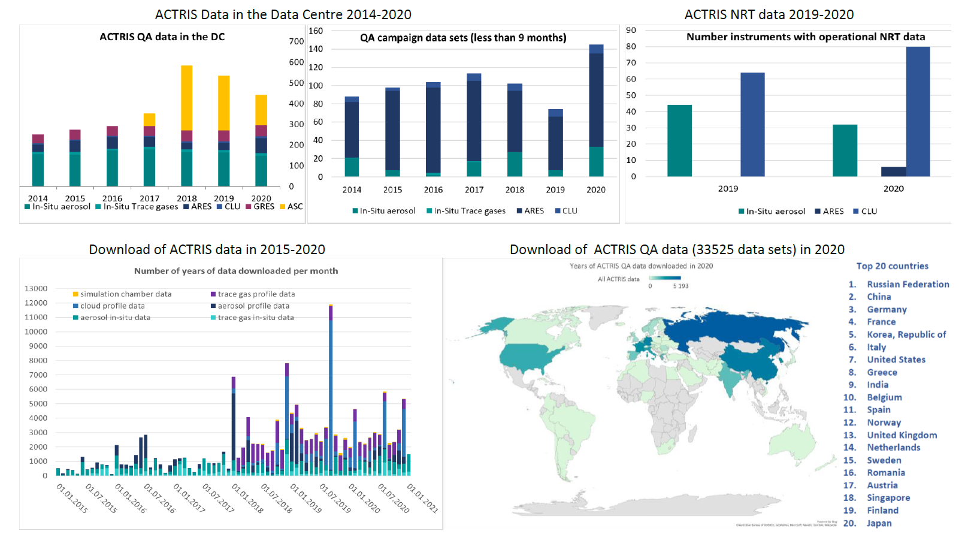Viewport: 980px width, 537px height.
Task: Click the '5 193' scale maximum label
Action: point(680,286)
